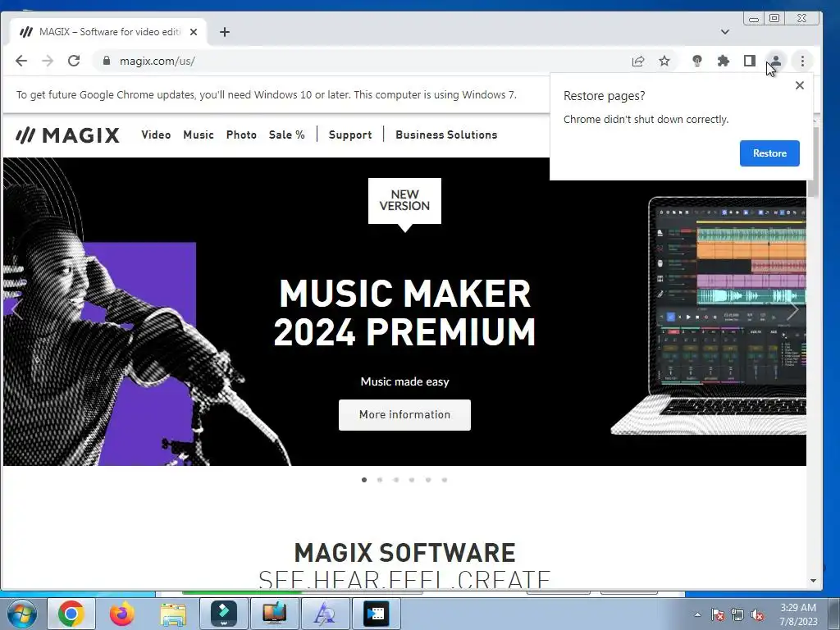Launch Firefox from the taskbar
Image resolution: width=840 pixels, height=630 pixels.
122,614
